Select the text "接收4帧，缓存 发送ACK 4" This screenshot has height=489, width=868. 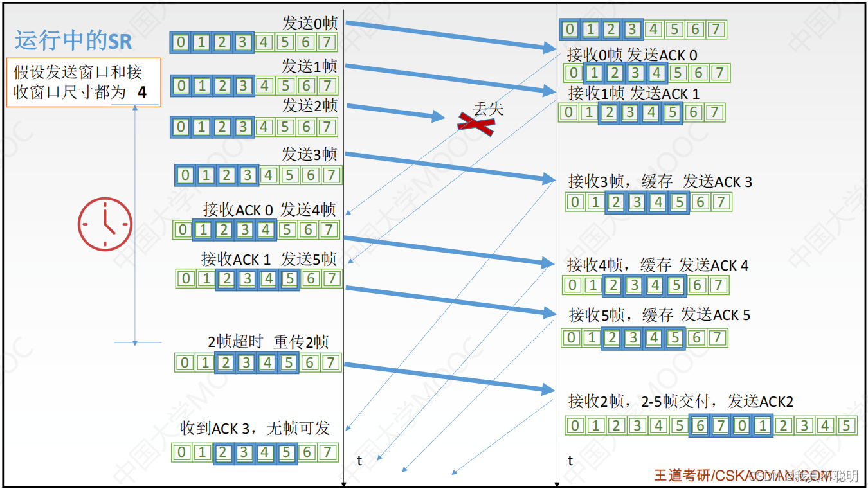[x=658, y=265]
